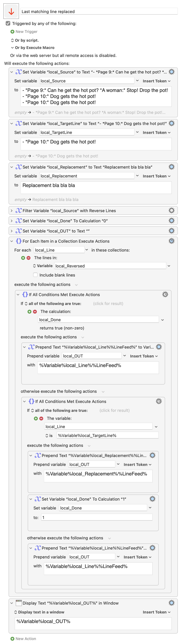This screenshot has height=644, width=181.
Task: Open Insert Token menu for local_Replacement action
Action: tap(157, 176)
